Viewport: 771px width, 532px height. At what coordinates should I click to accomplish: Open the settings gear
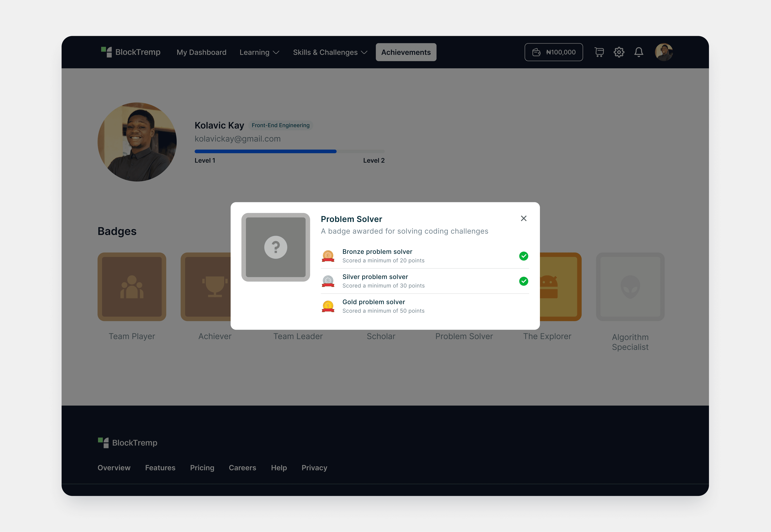pos(619,52)
